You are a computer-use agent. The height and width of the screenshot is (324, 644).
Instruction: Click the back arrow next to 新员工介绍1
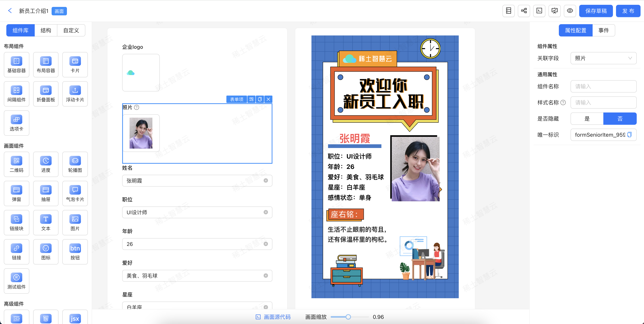pyautogui.click(x=10, y=11)
